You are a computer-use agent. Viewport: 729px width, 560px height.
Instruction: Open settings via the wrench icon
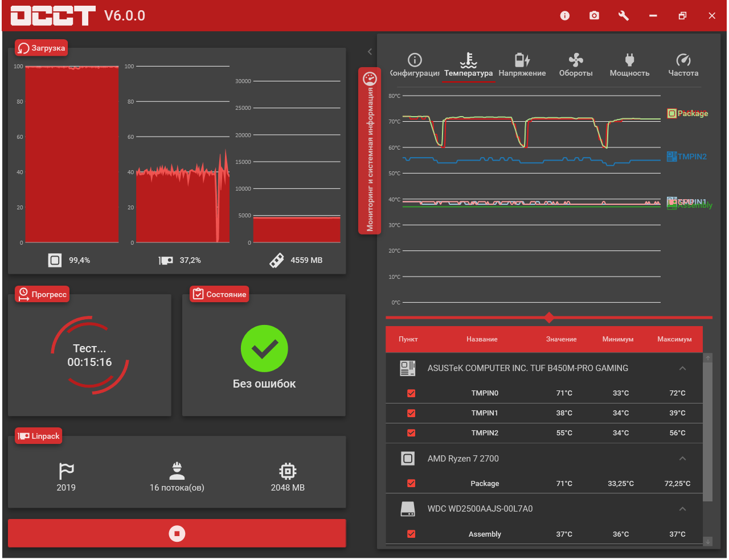click(624, 15)
